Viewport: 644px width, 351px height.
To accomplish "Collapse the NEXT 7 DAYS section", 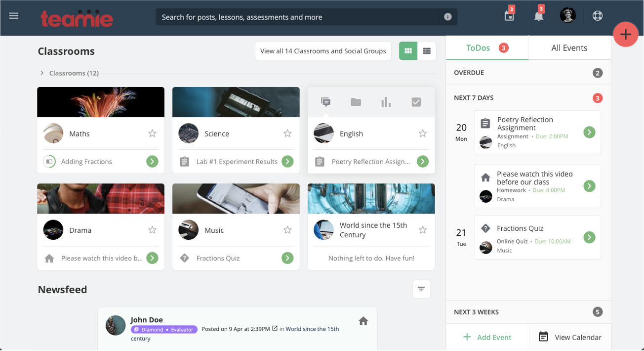I will pyautogui.click(x=528, y=98).
